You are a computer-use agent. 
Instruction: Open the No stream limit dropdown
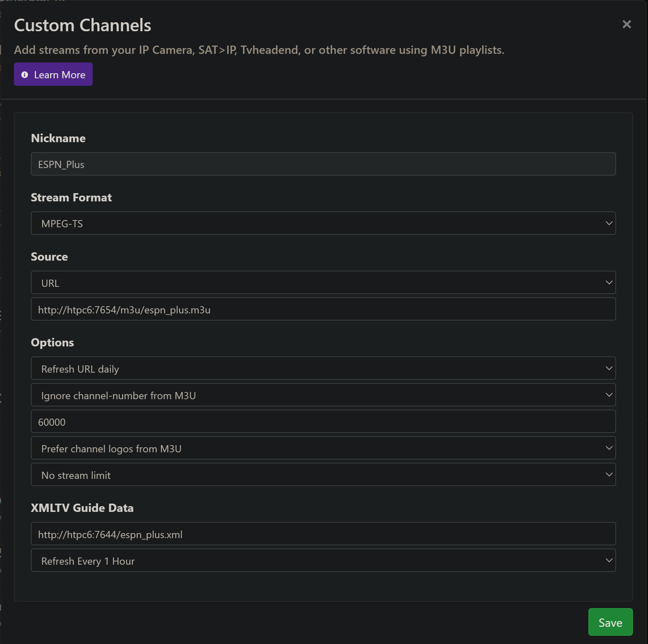pos(323,475)
